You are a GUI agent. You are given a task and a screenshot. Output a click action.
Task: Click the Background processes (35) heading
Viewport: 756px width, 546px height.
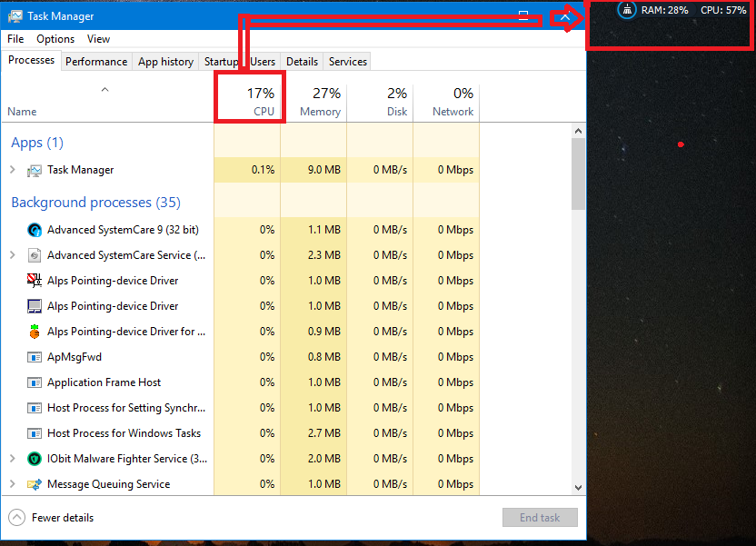96,203
